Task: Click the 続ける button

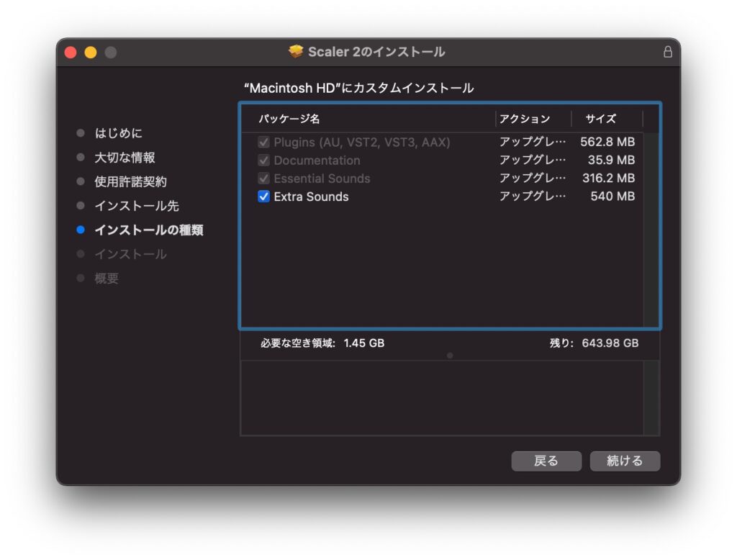Action: click(x=624, y=461)
